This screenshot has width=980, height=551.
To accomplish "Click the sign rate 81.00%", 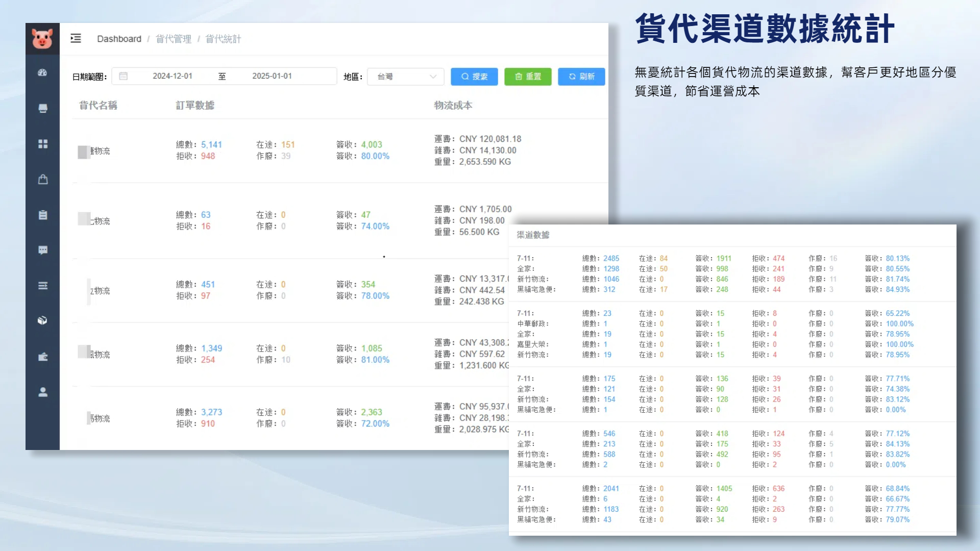I will (x=375, y=360).
